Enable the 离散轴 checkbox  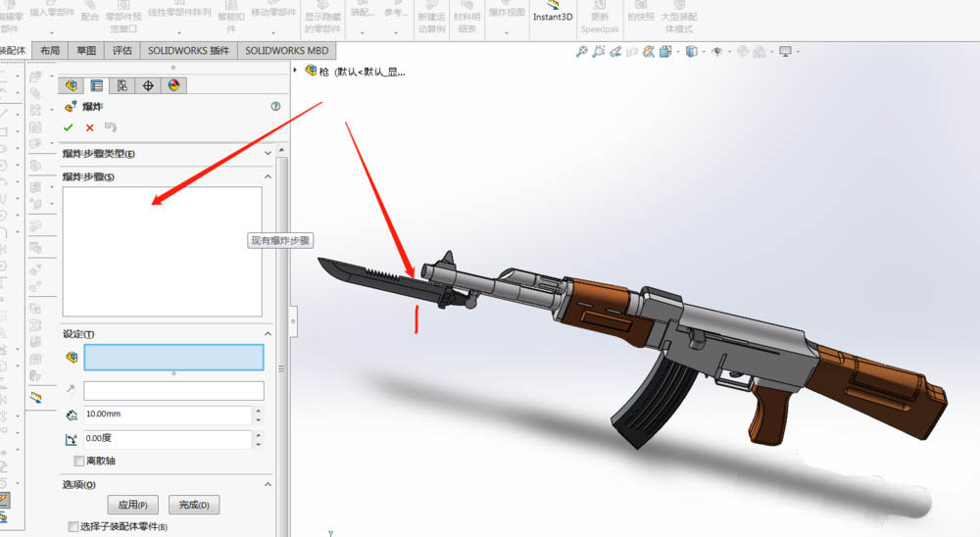[79, 461]
